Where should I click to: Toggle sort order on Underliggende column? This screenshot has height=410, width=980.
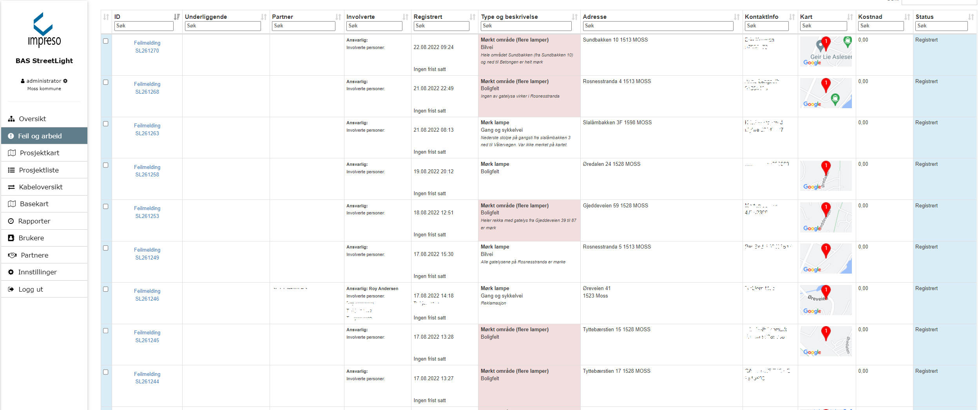264,17
